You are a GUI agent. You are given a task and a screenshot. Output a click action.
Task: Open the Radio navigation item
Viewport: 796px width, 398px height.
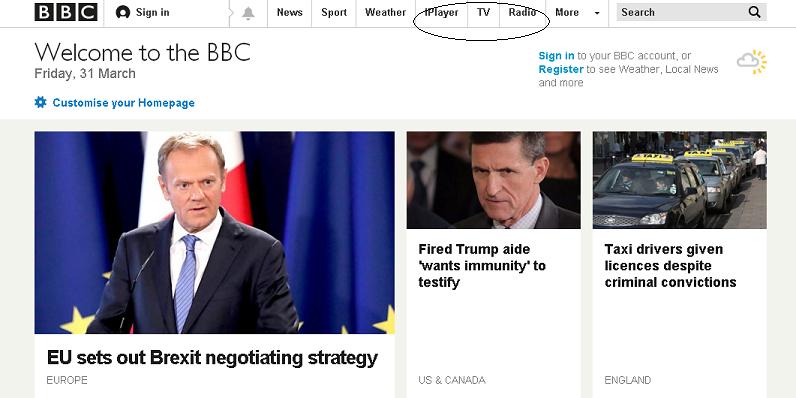[522, 12]
